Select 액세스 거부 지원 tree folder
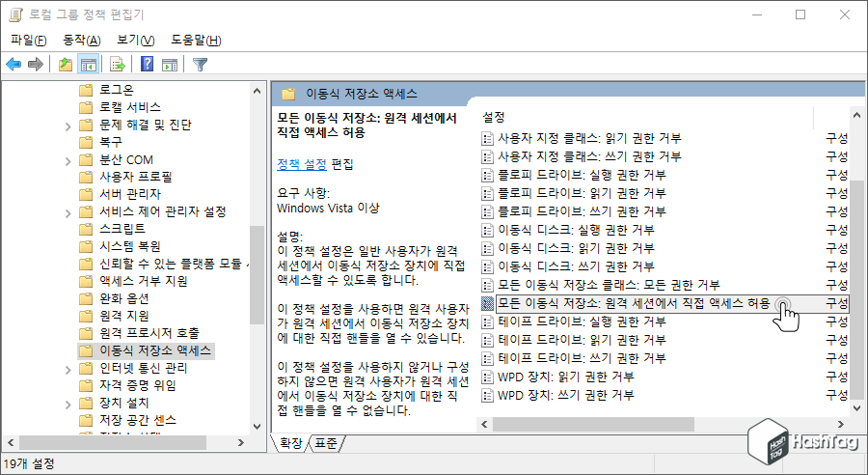The height and width of the screenshot is (475, 868). pyautogui.click(x=144, y=281)
